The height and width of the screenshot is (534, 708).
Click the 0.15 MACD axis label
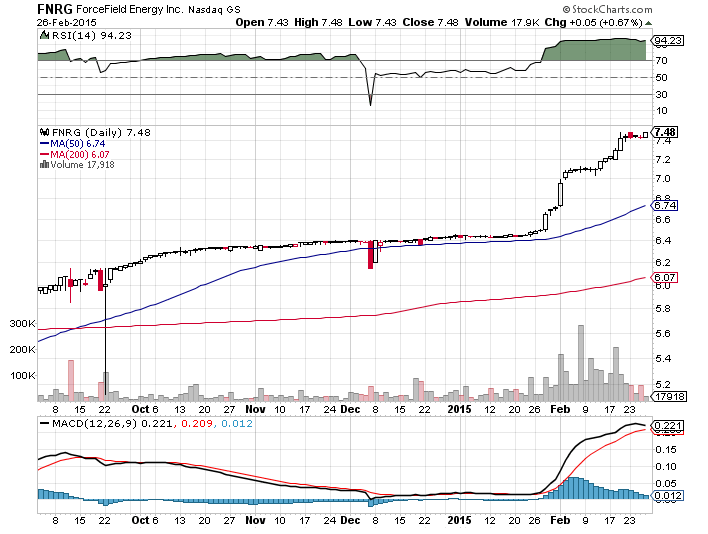[666, 450]
